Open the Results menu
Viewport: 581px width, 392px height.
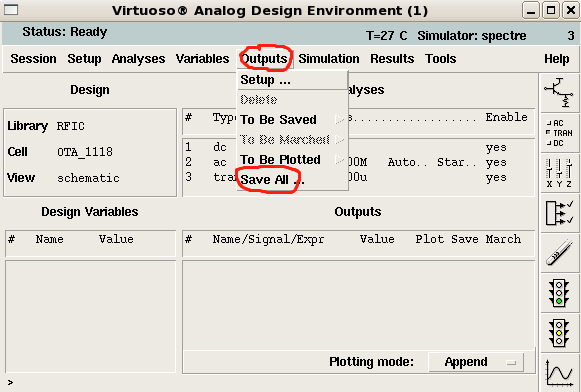392,59
